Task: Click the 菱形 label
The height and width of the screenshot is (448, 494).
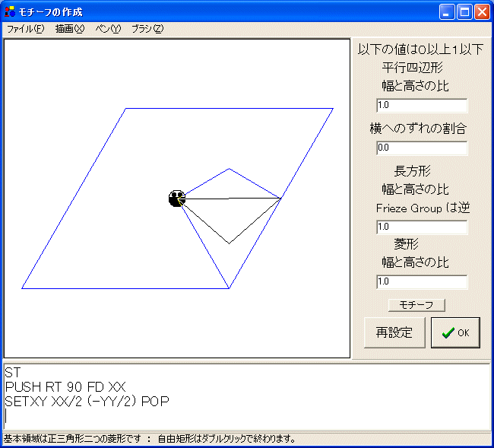Action: coord(406,243)
